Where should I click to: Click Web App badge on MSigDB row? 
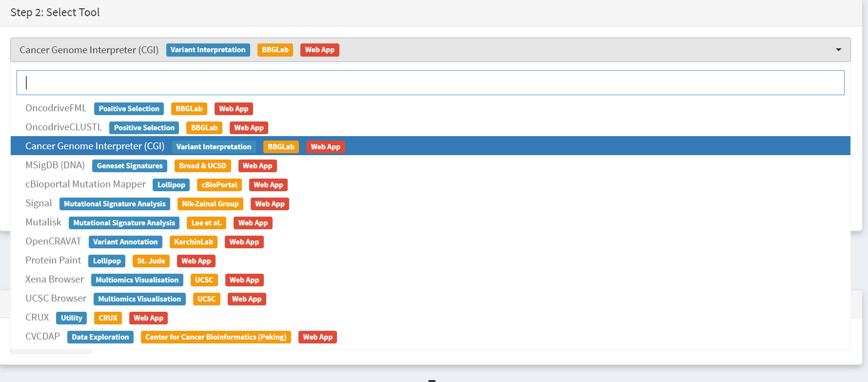[257, 166]
